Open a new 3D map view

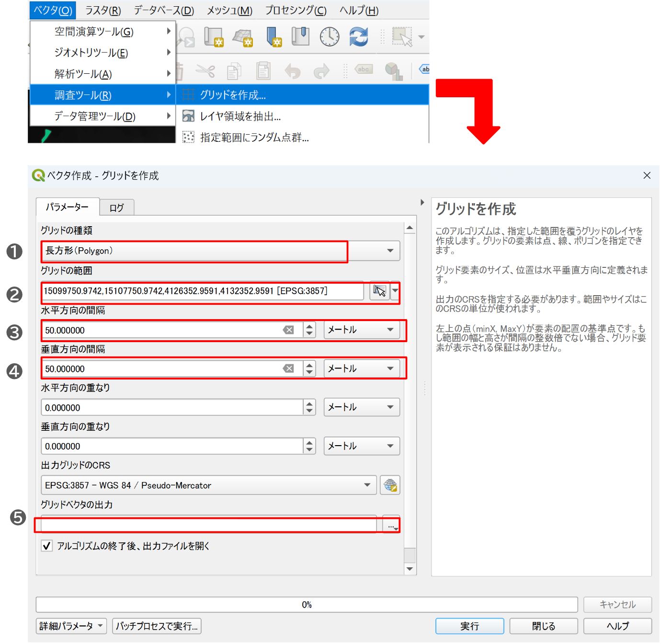[243, 37]
